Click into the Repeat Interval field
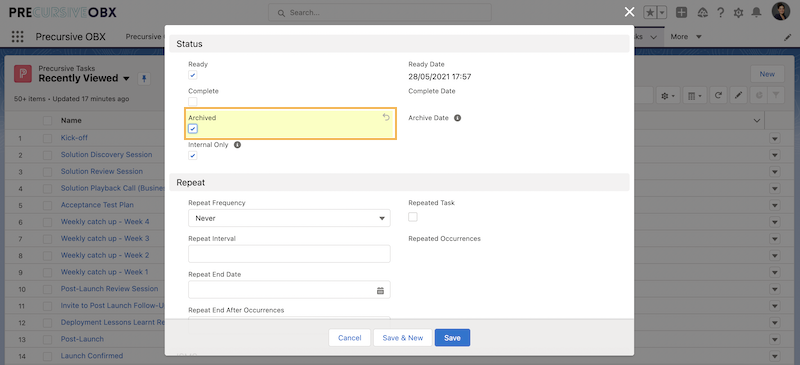Screen dimensions: 800x365 point(289,254)
